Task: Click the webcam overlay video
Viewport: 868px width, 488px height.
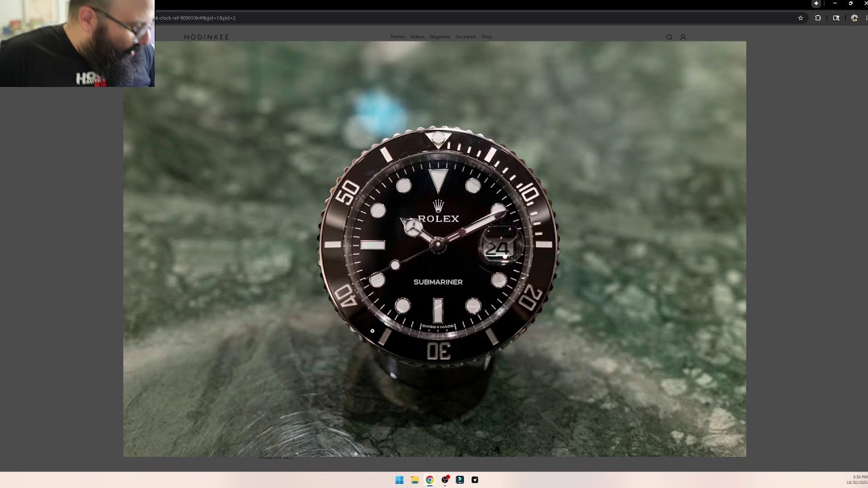Action: pyautogui.click(x=77, y=43)
